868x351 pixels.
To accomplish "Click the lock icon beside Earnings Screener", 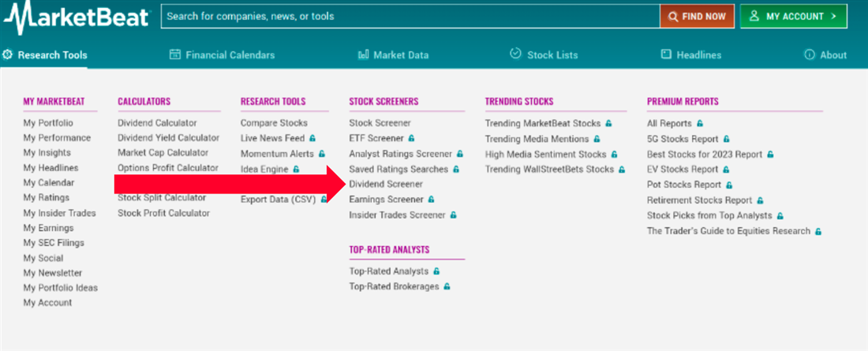I will (x=431, y=200).
